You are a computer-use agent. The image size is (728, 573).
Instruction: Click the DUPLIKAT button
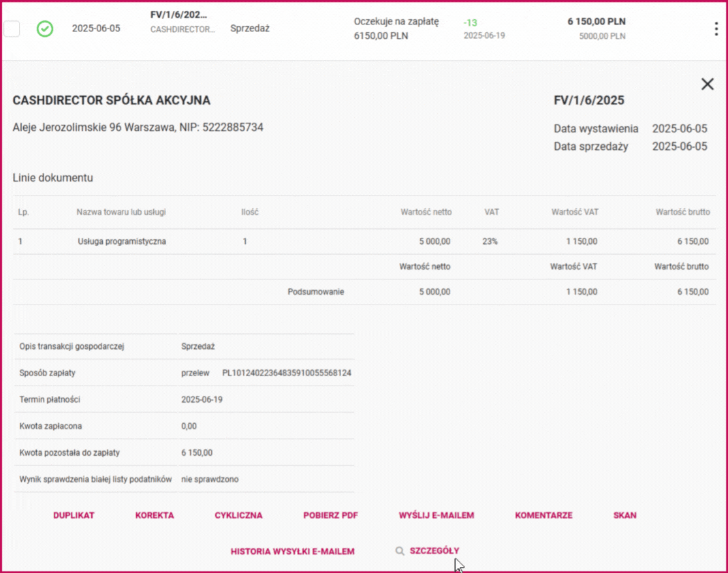[x=74, y=515]
